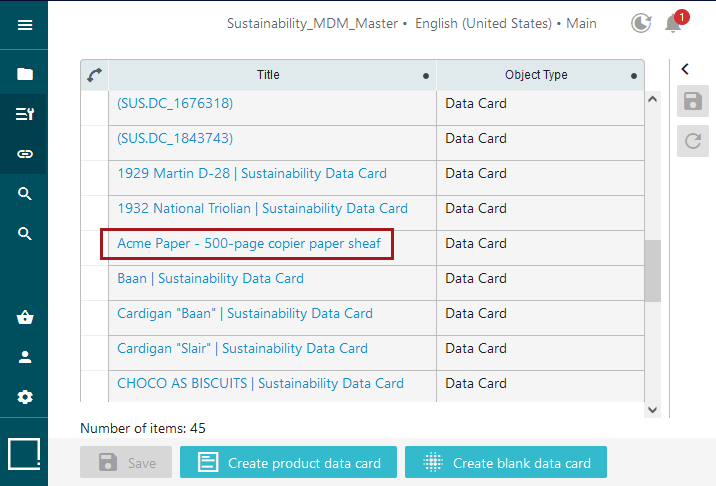
Task: Open 1932 National Triolian data card
Action: tap(263, 208)
